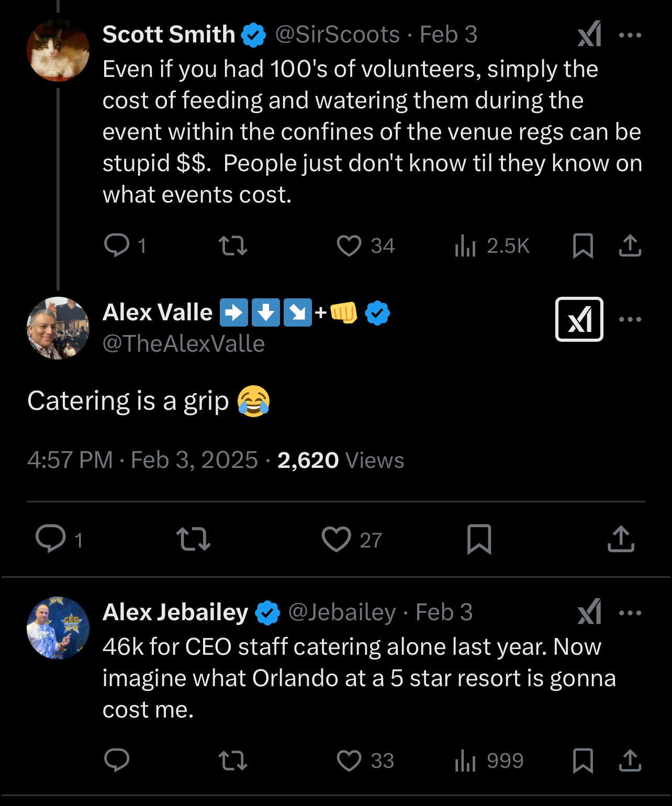Reply to Alex Jebailey's tweet
The width and height of the screenshot is (672, 806).
coord(117,760)
